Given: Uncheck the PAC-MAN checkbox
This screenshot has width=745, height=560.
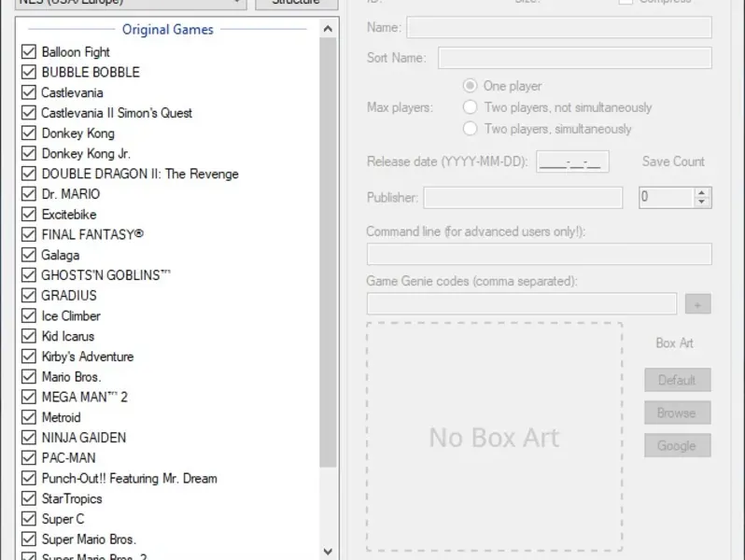Looking at the screenshot, I should point(29,457).
